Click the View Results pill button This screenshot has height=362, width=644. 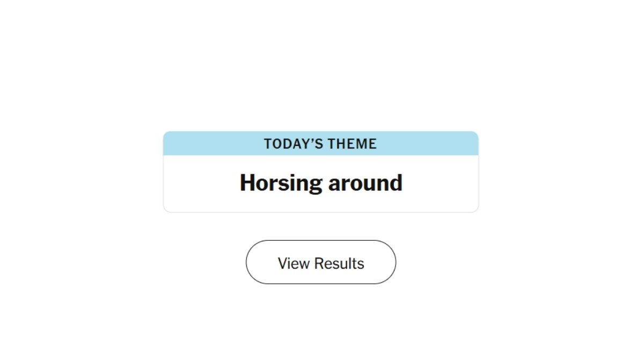click(320, 262)
